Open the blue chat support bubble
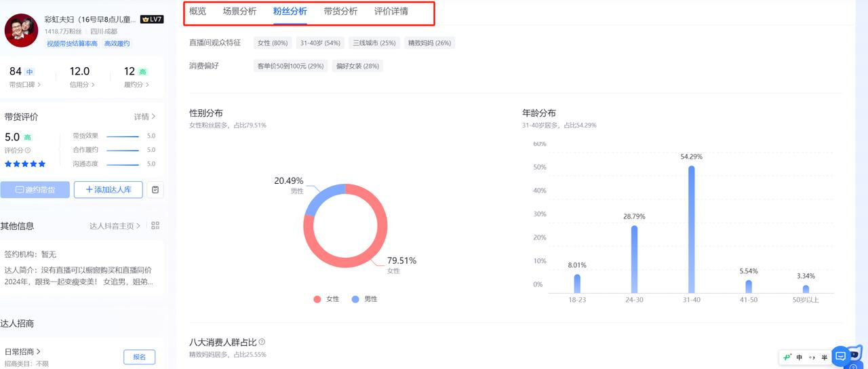 (840, 356)
